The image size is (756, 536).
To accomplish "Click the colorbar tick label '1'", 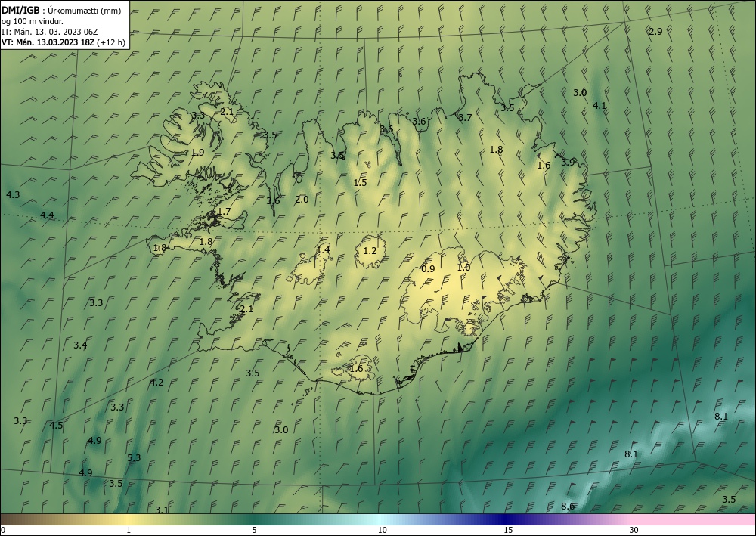I will (129, 530).
